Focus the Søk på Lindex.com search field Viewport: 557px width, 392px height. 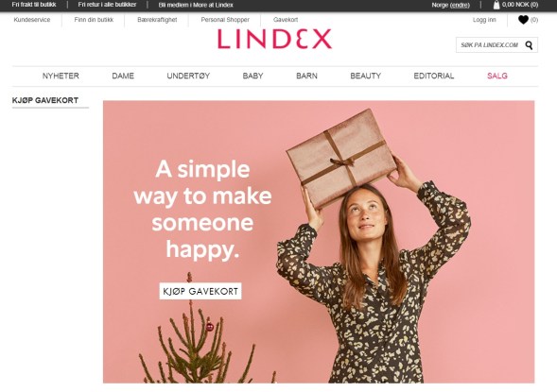490,45
